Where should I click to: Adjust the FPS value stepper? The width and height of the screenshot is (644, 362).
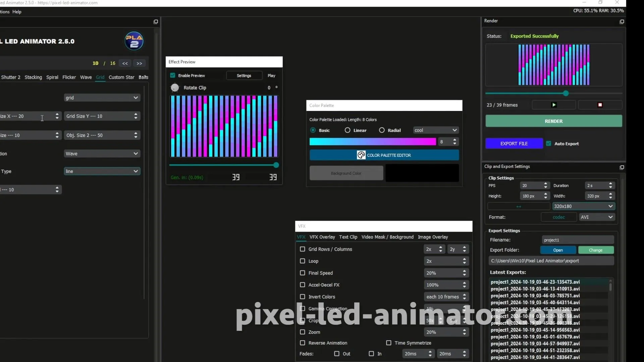(x=546, y=185)
